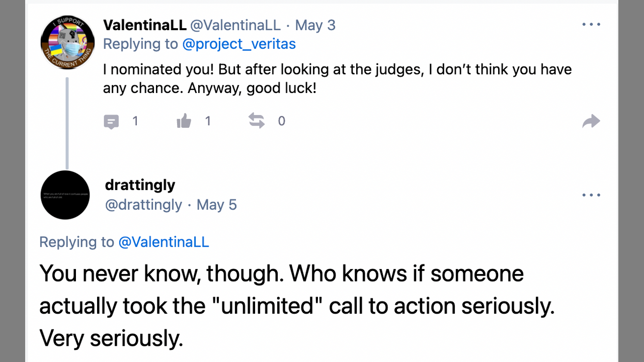The height and width of the screenshot is (362, 644).
Task: Like ValentinaLL's post with thumbs-up icon
Action: 184,121
